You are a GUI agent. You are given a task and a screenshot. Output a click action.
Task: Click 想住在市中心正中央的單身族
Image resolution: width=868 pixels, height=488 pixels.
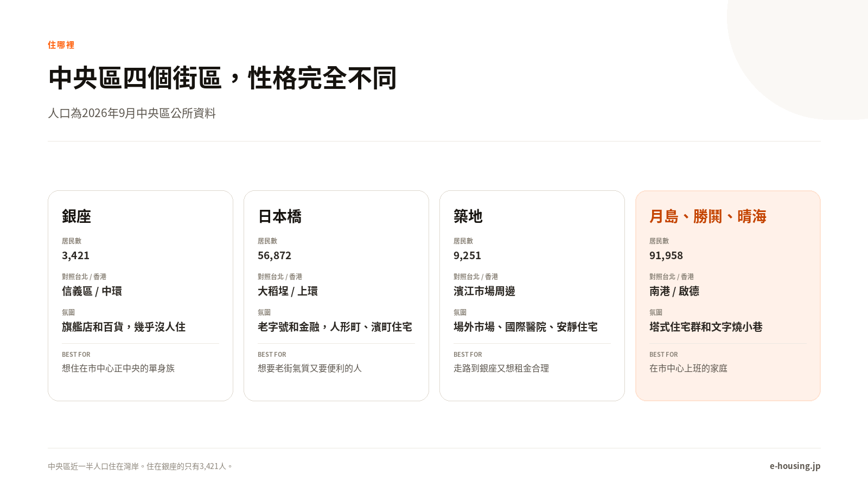(x=118, y=368)
